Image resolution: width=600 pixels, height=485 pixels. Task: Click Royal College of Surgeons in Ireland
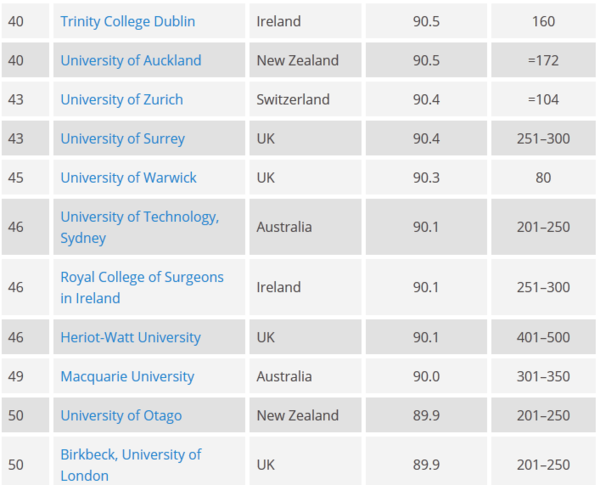(142, 287)
